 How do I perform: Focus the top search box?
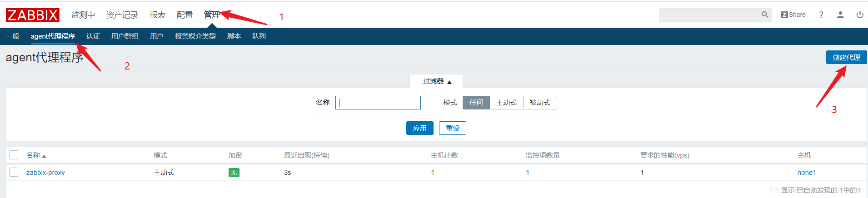tap(710, 15)
